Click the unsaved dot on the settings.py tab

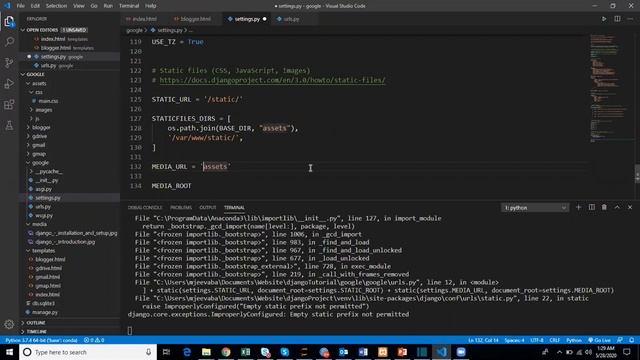[264, 19]
